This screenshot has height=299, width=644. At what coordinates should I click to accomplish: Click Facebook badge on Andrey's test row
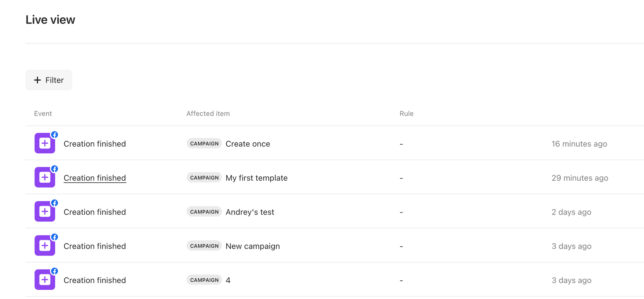coord(55,203)
